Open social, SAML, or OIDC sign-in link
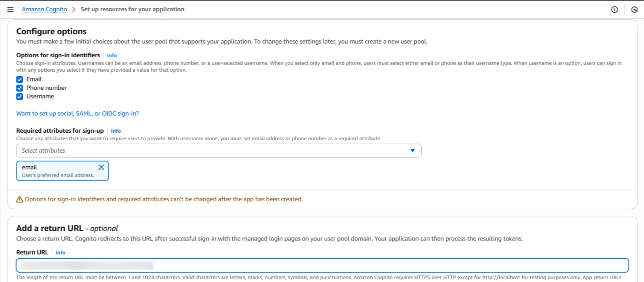The height and width of the screenshot is (282, 644). click(x=77, y=113)
